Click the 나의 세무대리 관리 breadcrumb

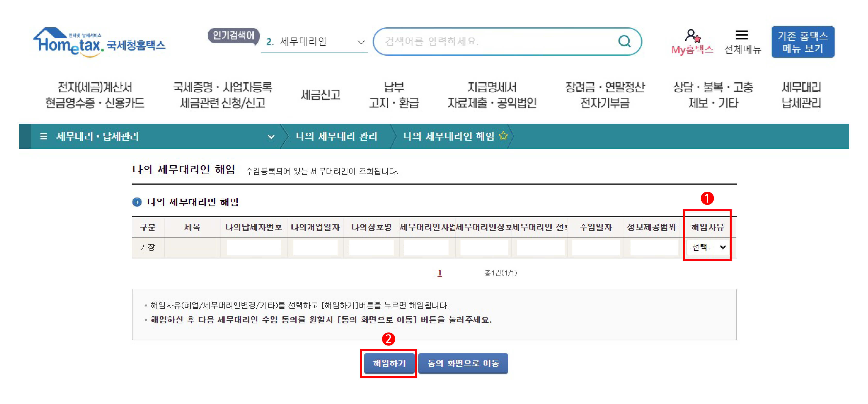(x=336, y=136)
